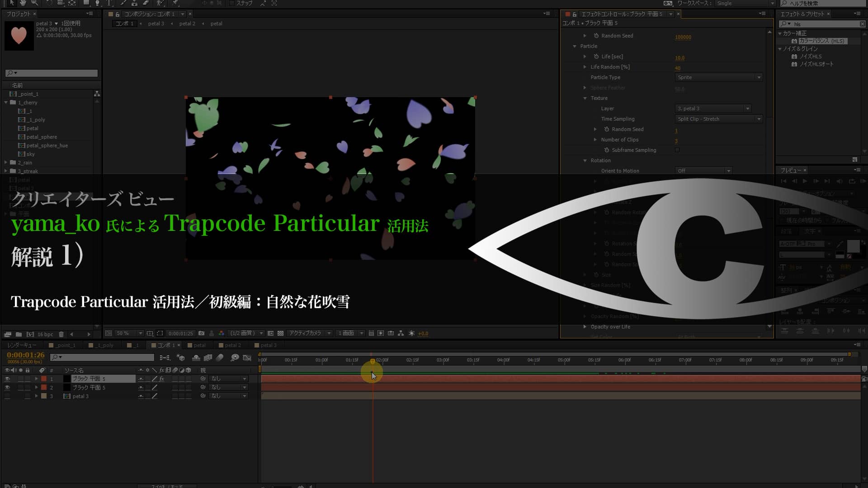Screen dimensions: 868x488
Task: Choose the Type tool
Action: tap(109, 4)
